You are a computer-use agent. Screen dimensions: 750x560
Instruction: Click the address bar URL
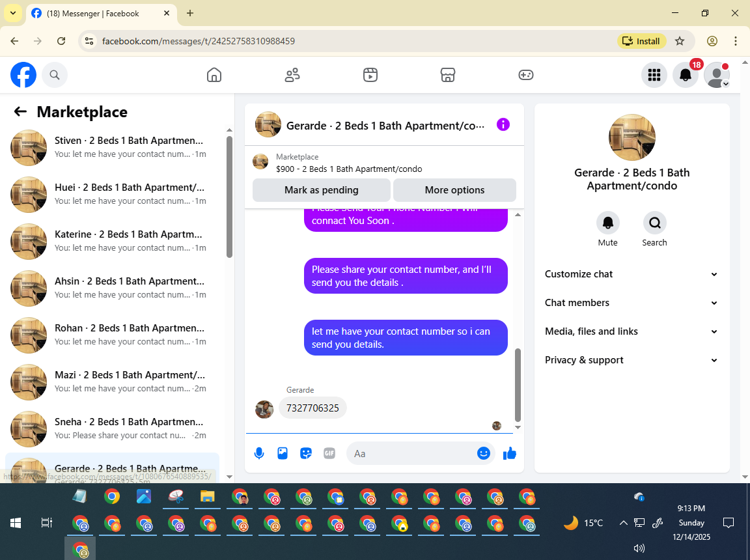click(x=198, y=41)
